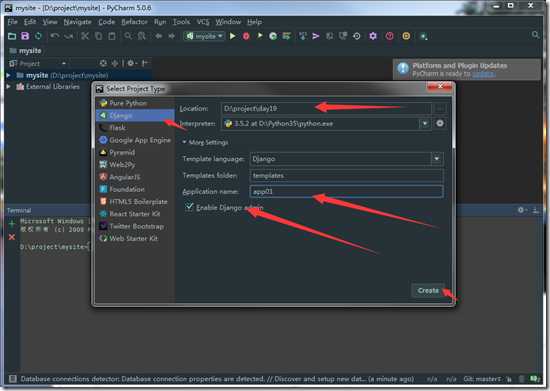Select Twitter Bootstrap project type
Viewport: 550px width, 391px height.
[x=135, y=226]
